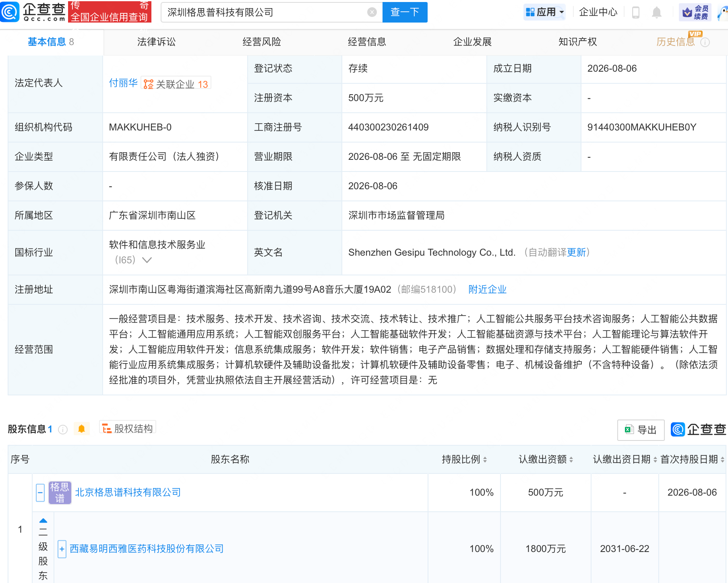Click the 所属地区 value 广东省深圳市南山区
Image resolution: width=728 pixels, height=583 pixels.
[152, 215]
